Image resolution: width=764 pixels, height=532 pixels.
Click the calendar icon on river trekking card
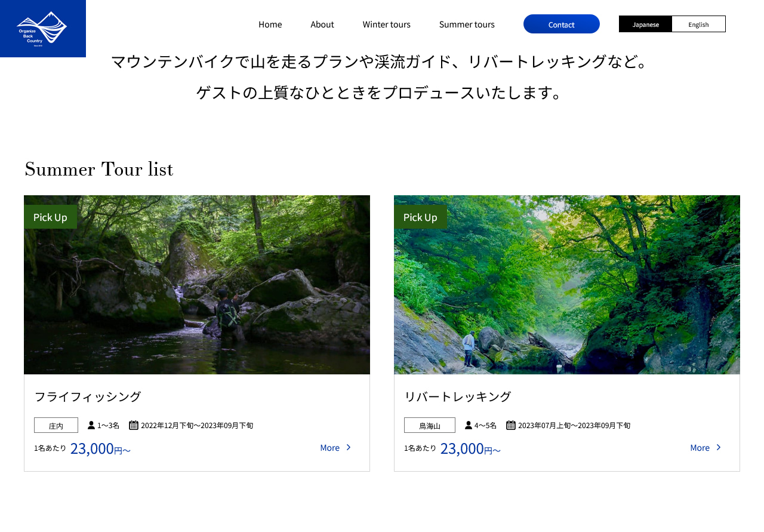click(x=511, y=425)
